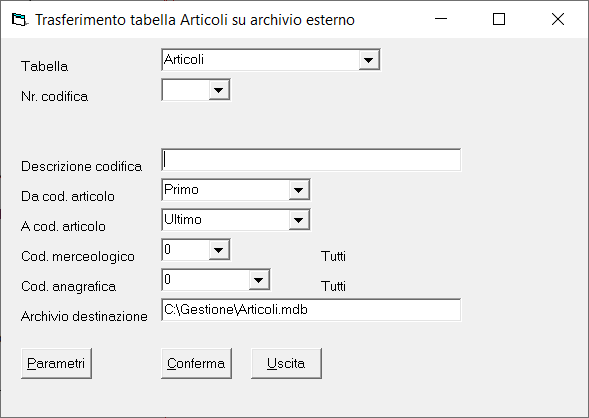Expand the Cod. anagrafica dropdown arrow
589x418 pixels.
tap(259, 280)
